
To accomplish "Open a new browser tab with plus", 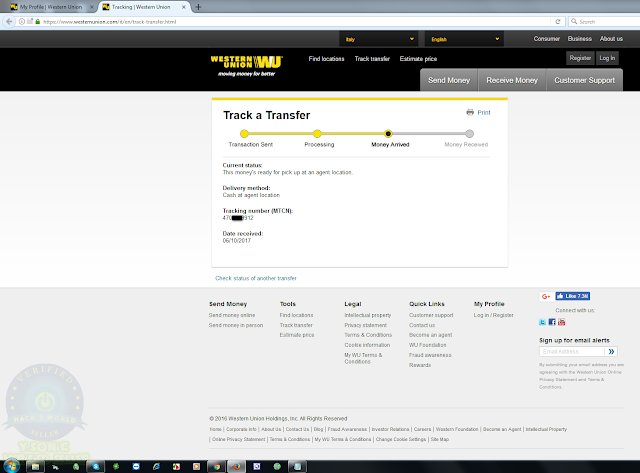I will coord(198,7).
